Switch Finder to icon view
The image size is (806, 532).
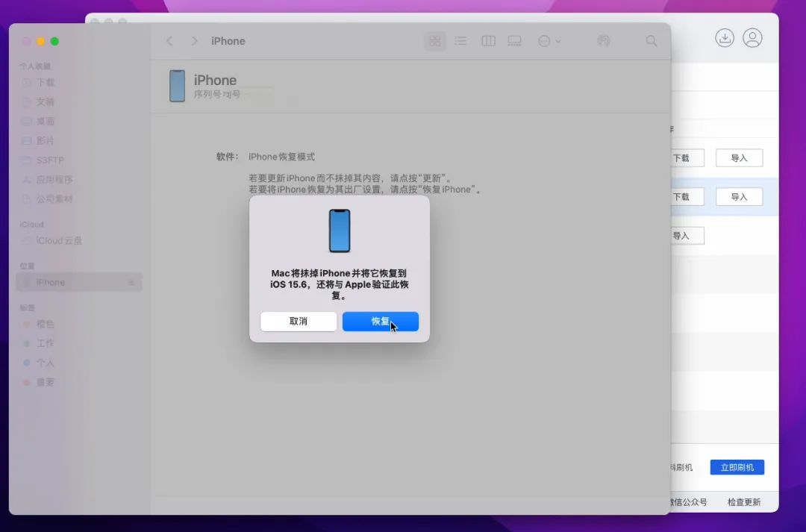[x=435, y=41]
